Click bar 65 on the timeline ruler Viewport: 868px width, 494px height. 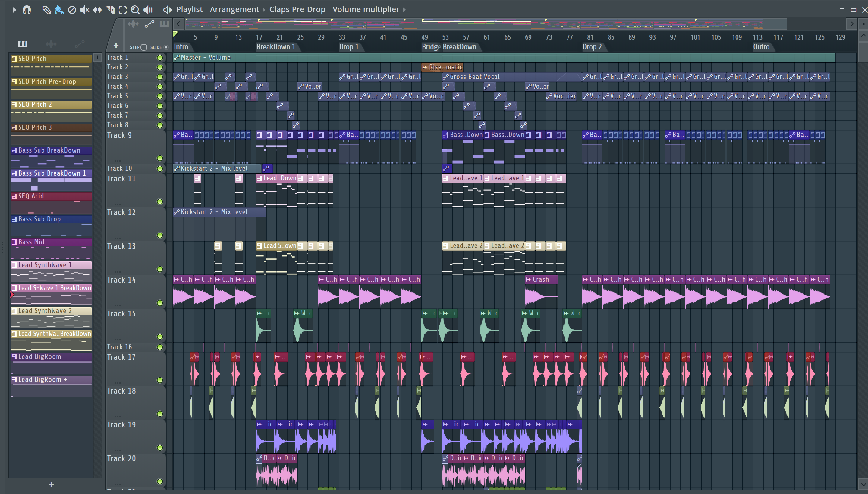[507, 37]
